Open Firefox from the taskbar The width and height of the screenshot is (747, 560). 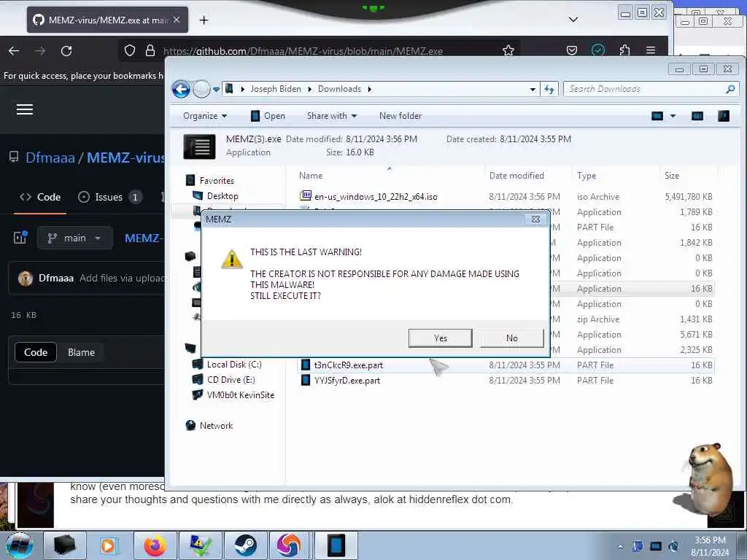155,545
